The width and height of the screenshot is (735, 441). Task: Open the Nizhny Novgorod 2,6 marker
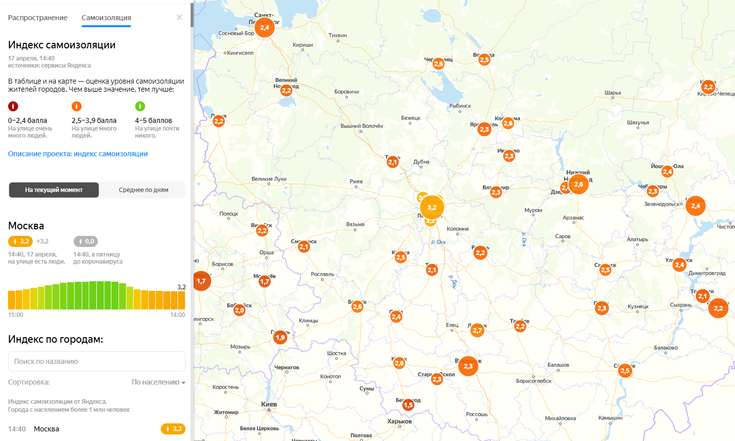pyautogui.click(x=578, y=184)
